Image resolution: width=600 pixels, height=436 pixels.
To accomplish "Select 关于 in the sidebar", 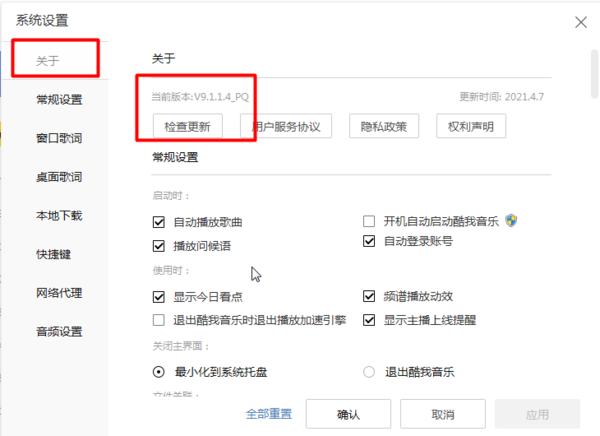I will [47, 60].
